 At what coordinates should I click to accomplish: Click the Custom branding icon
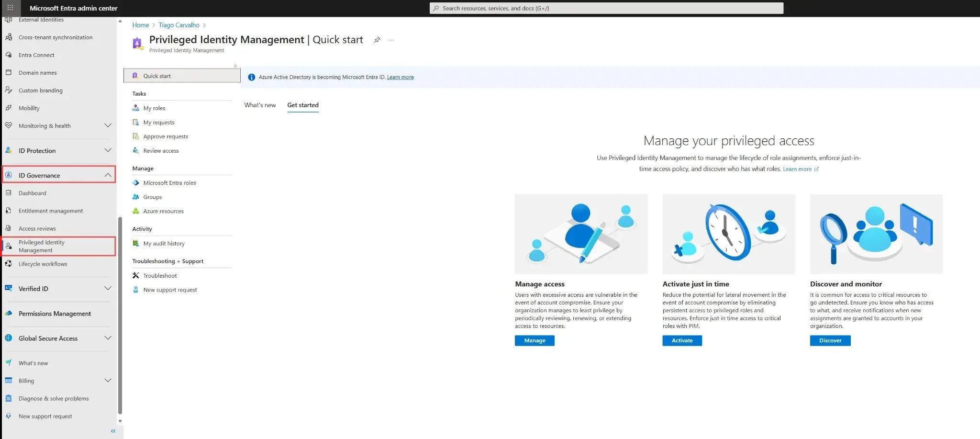click(9, 90)
